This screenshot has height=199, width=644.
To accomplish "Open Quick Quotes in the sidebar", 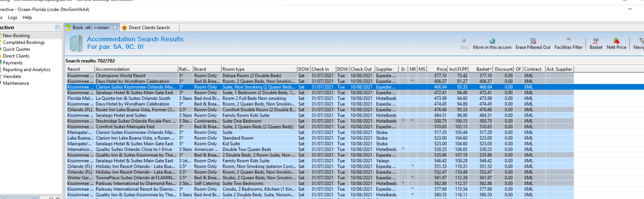I will click(x=17, y=49).
